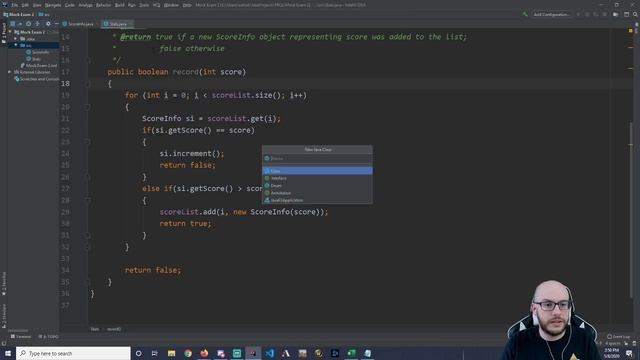Open Excel from the taskbar
This screenshot has height=360, width=640.
point(351,353)
